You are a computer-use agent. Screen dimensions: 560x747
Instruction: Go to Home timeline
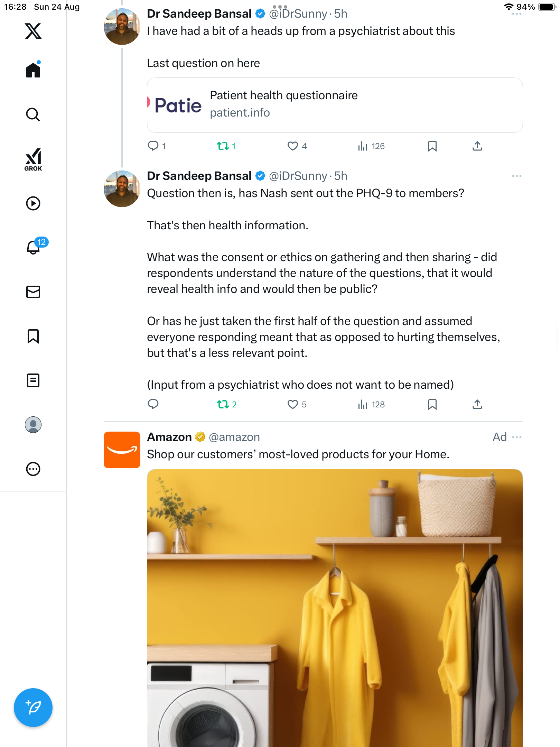33,70
